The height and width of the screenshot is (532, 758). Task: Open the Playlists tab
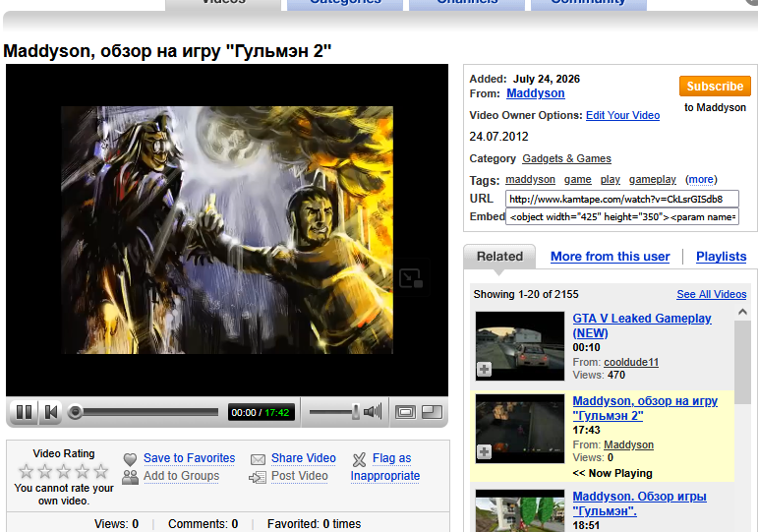tap(722, 257)
